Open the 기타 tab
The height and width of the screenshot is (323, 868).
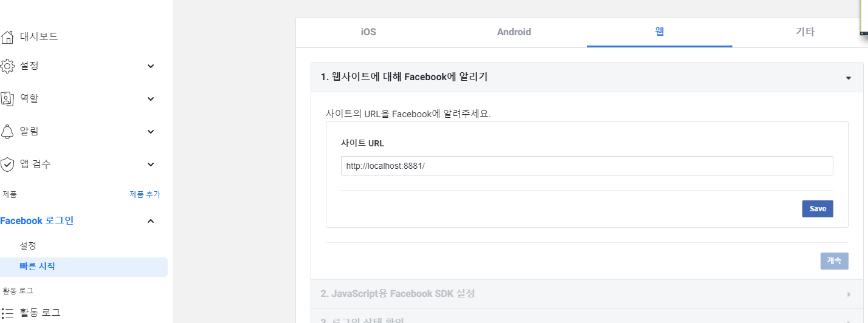805,32
